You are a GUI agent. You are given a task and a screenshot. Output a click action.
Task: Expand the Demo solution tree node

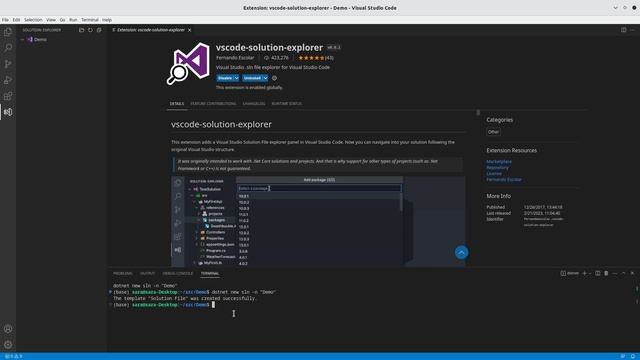tap(22, 40)
